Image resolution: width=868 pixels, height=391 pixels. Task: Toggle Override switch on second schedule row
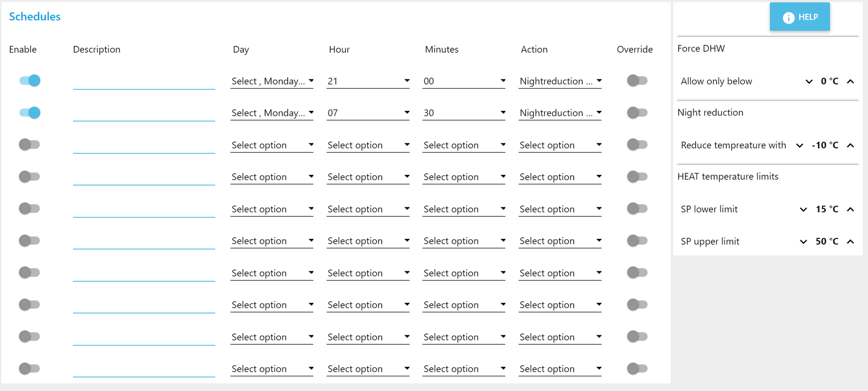[x=637, y=113]
